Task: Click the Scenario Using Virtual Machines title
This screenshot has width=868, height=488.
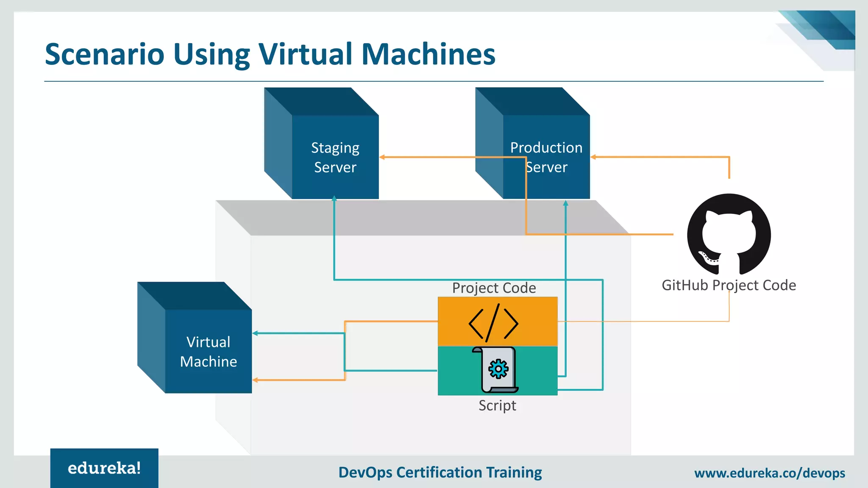Action: click(x=270, y=54)
